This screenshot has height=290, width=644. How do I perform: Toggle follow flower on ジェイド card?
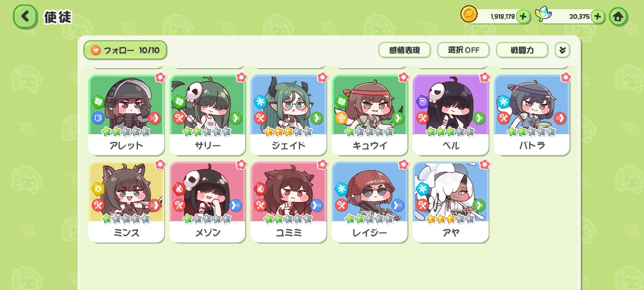(322, 77)
